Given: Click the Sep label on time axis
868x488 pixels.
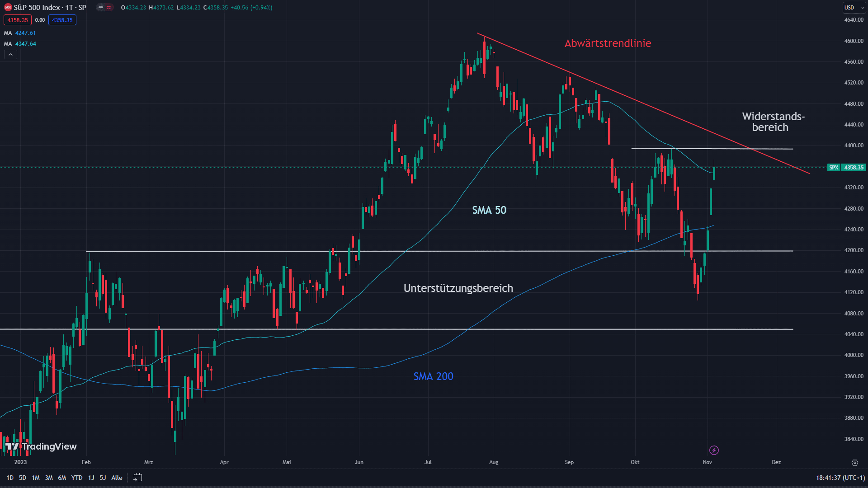Looking at the screenshot, I should pyautogui.click(x=569, y=462).
